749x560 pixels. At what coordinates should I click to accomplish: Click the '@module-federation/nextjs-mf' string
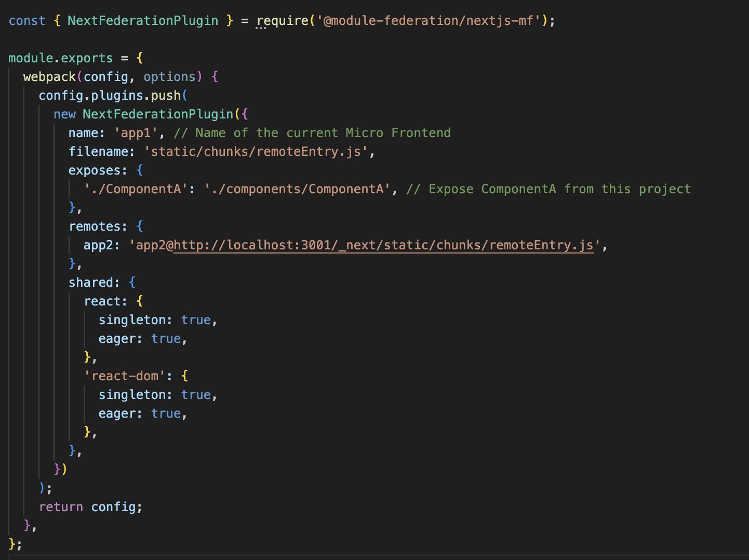429,21
